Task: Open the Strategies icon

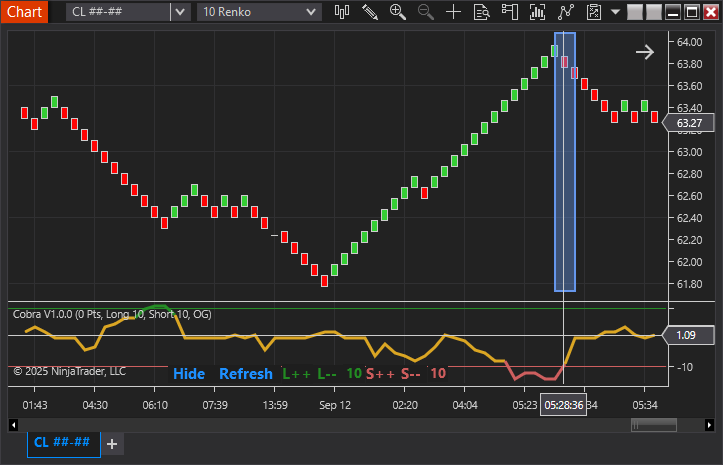Action: (x=567, y=12)
